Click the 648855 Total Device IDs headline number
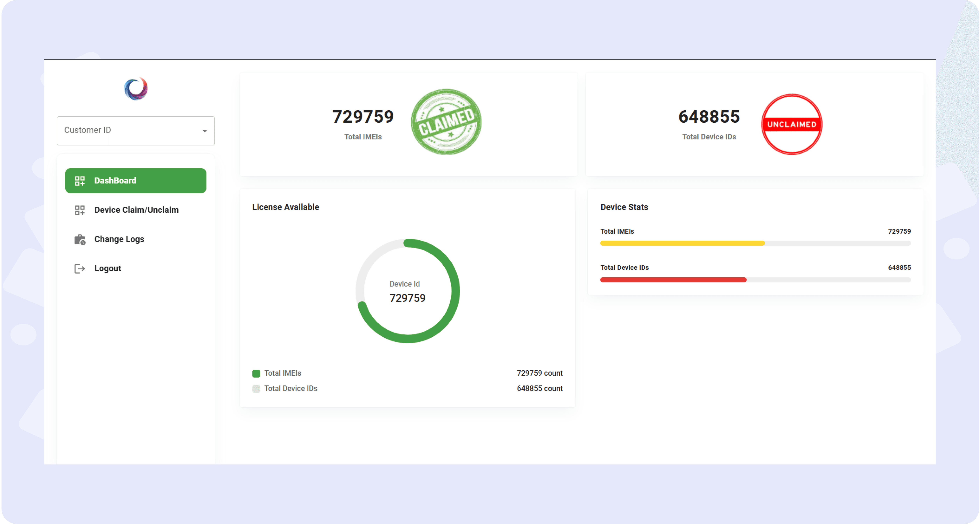 pos(709,116)
